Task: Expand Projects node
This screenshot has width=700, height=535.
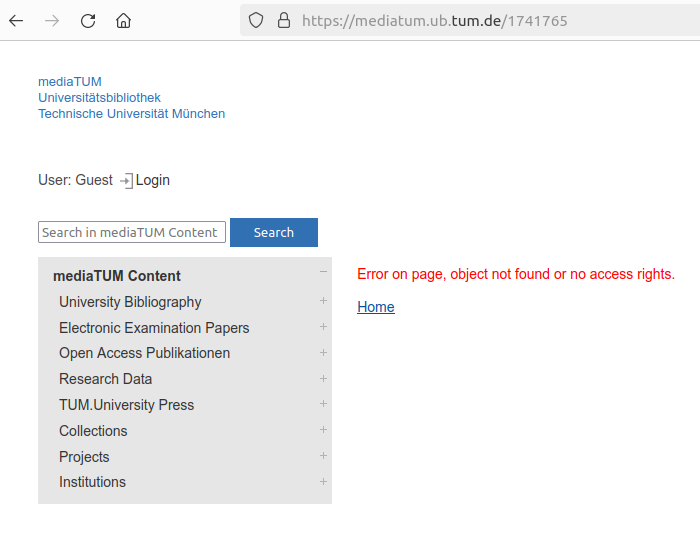Action: (323, 456)
